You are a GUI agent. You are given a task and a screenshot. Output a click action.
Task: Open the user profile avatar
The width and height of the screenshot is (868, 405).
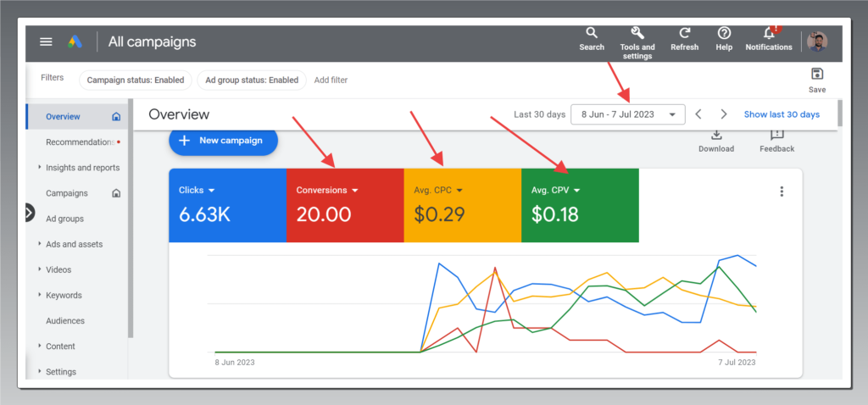(x=817, y=42)
